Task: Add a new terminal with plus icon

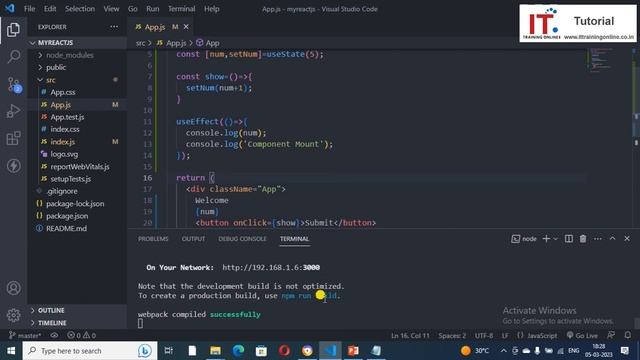Action: coord(546,239)
